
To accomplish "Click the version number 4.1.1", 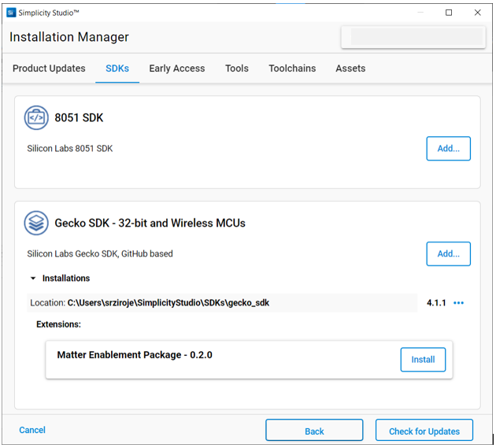I will (436, 303).
